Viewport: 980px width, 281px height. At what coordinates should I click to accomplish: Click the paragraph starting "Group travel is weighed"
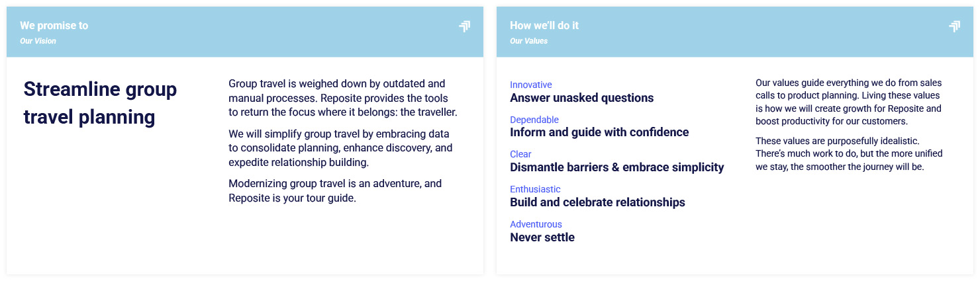point(342,98)
